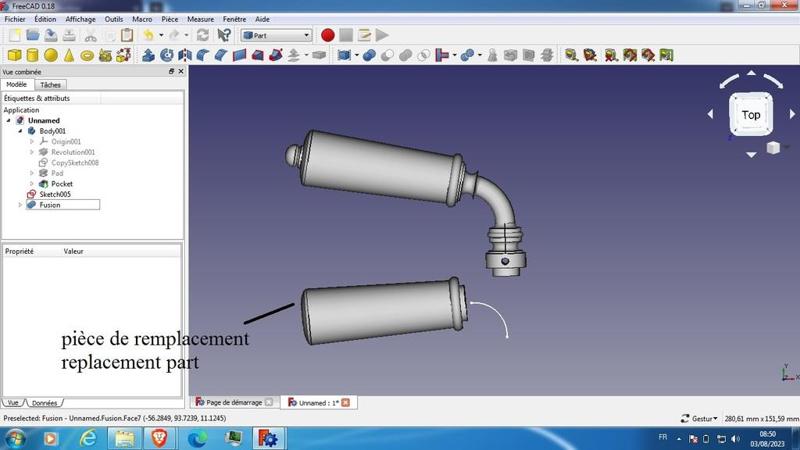This screenshot has height=450, width=800.
Task: Open the Macro menu
Action: tap(142, 19)
